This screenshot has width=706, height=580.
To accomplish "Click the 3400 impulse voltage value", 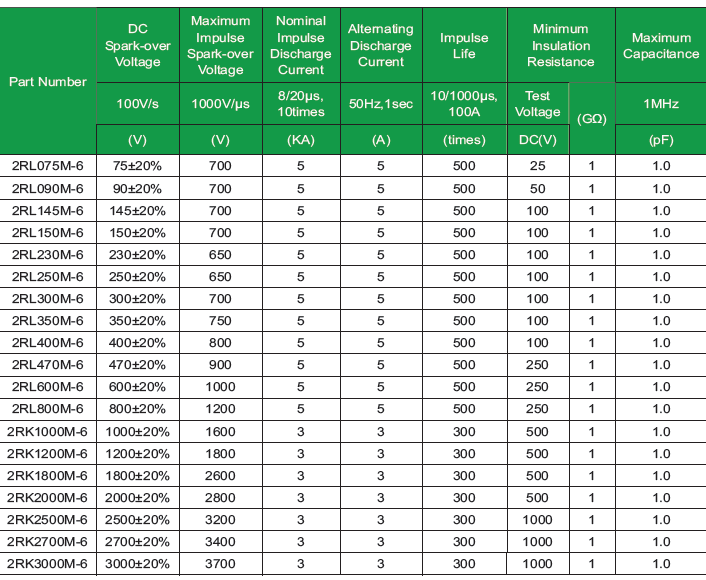I will tap(220, 542).
